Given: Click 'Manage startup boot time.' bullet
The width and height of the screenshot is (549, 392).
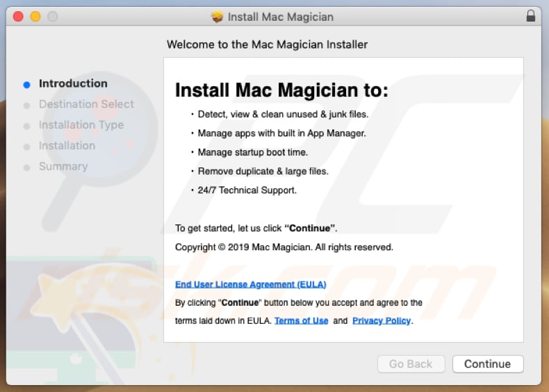Looking at the screenshot, I should click(253, 152).
